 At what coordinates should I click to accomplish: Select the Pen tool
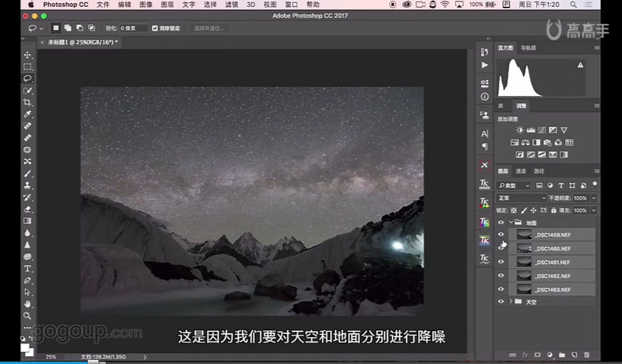[27, 281]
